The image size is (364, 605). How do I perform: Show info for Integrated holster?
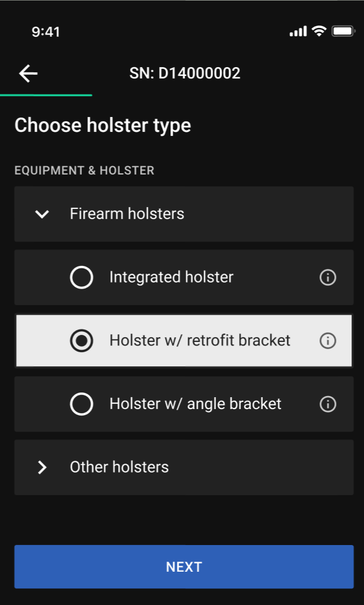point(328,277)
